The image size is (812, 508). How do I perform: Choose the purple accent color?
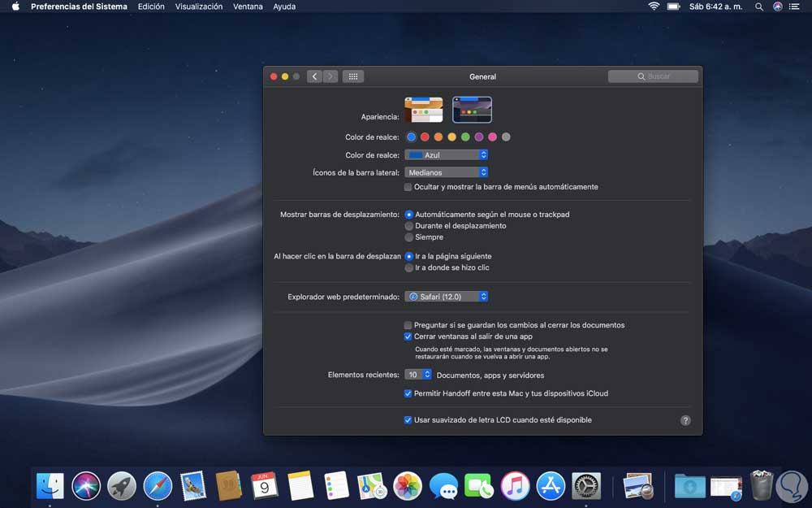[x=479, y=137]
